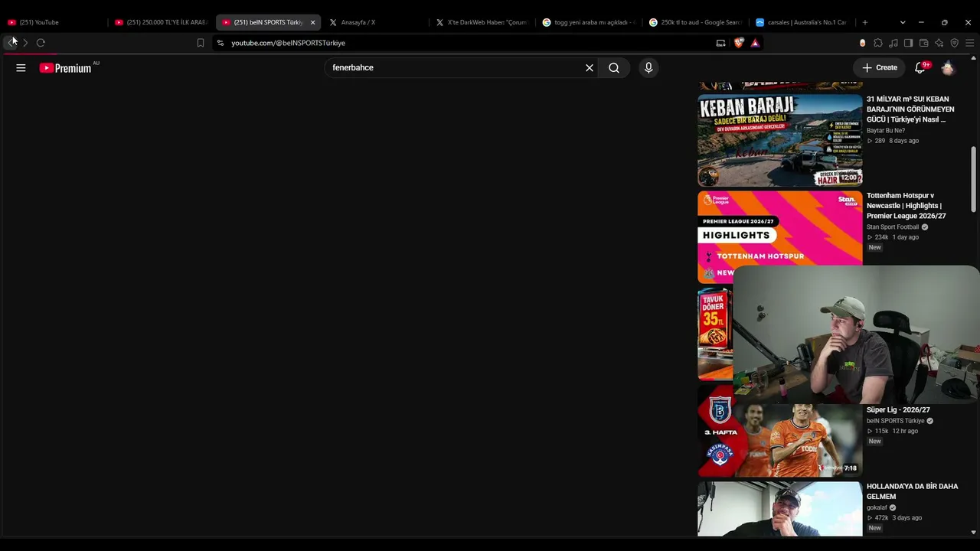Start voice search with the microphone
The image size is (980, 551).
[648, 68]
